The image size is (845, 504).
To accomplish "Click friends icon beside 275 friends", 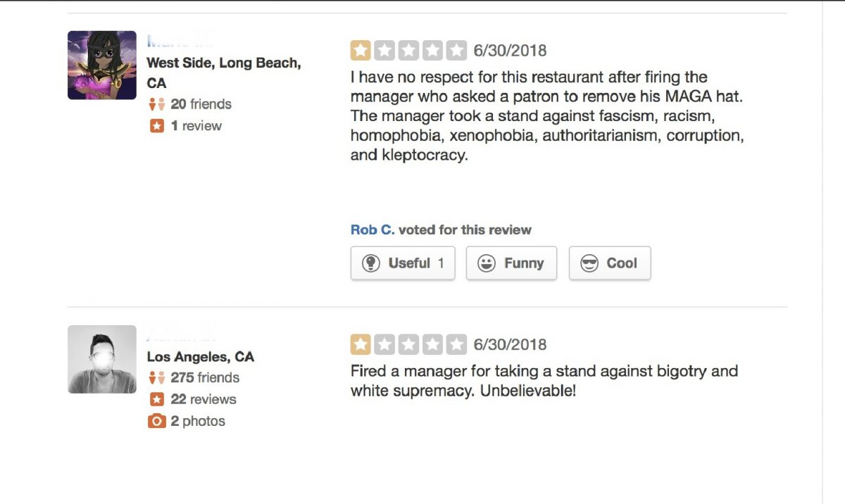I will point(156,378).
